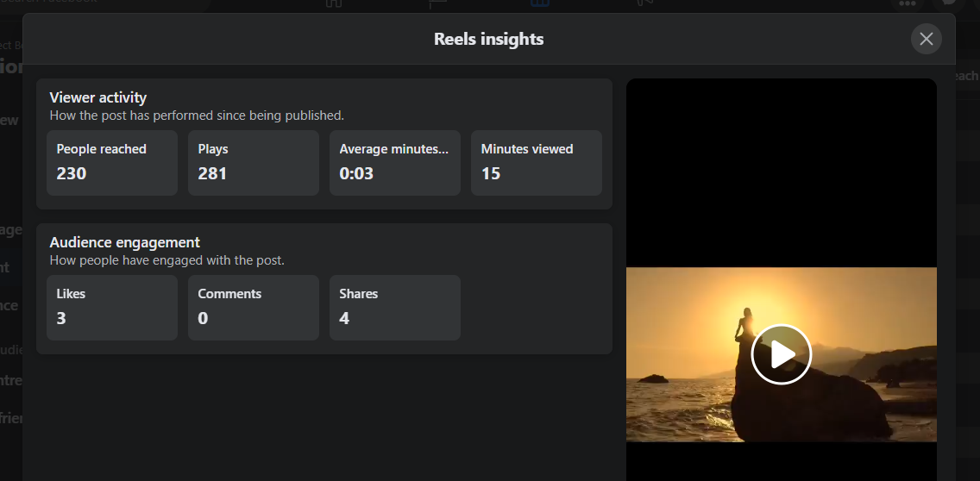980x481 pixels.
Task: Click the highlighted blue top navigation icon
Action: click(x=540, y=4)
